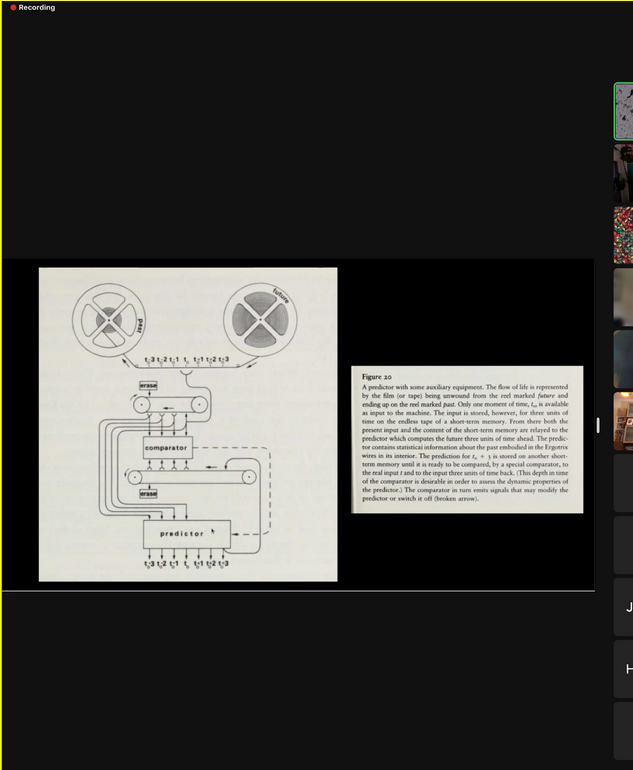Viewport: 633px width, 770px height.
Task: Select the participant tile with initial H
Action: [x=624, y=668]
